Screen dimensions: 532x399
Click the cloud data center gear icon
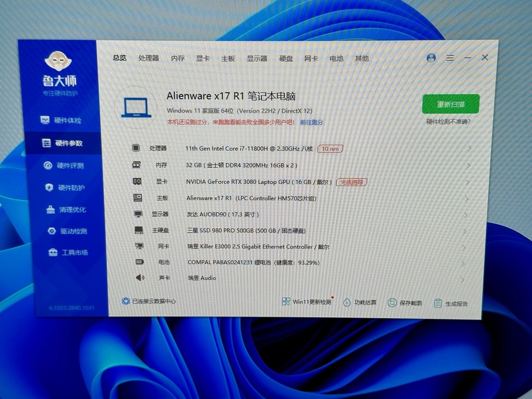coord(126,301)
